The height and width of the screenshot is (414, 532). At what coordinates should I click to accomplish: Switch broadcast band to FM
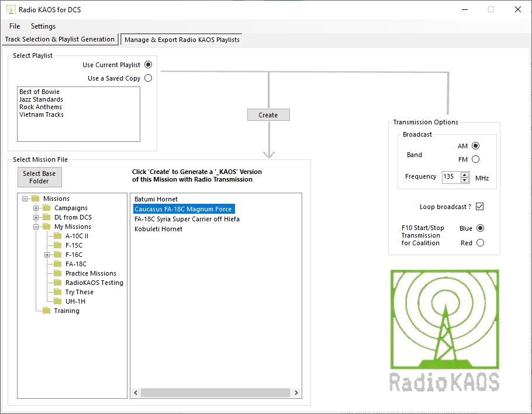click(475, 159)
